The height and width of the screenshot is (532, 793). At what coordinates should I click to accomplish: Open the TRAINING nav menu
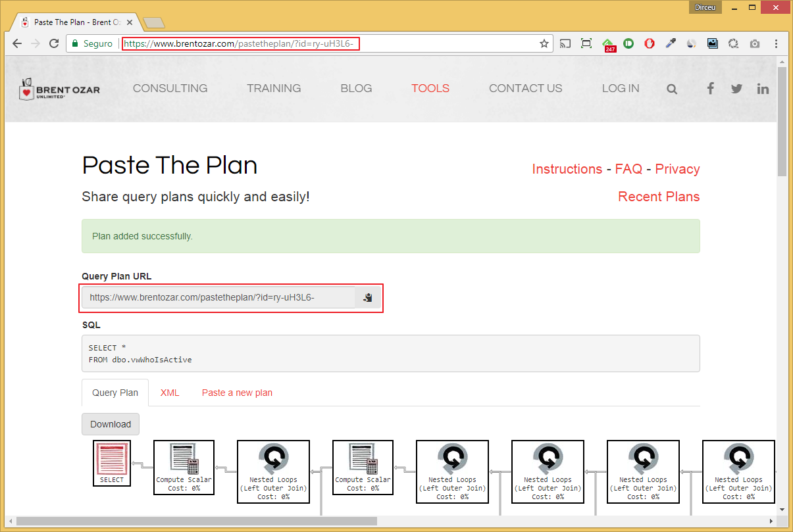pos(274,88)
